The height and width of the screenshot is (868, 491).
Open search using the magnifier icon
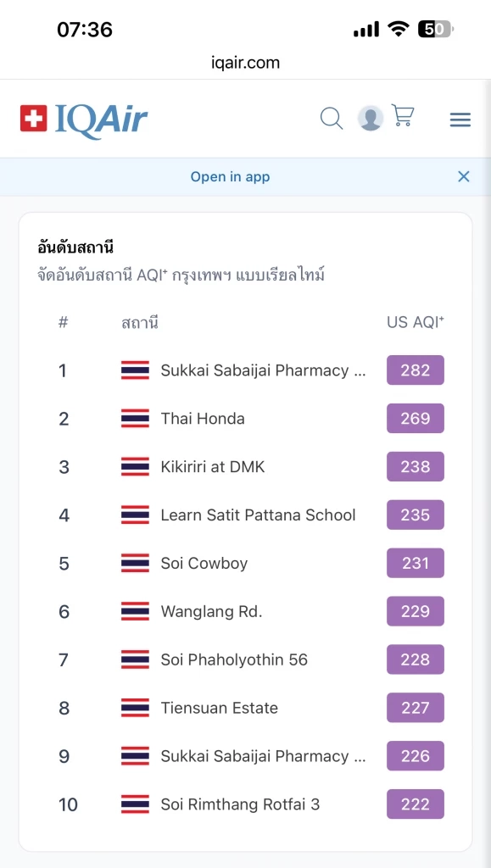331,119
